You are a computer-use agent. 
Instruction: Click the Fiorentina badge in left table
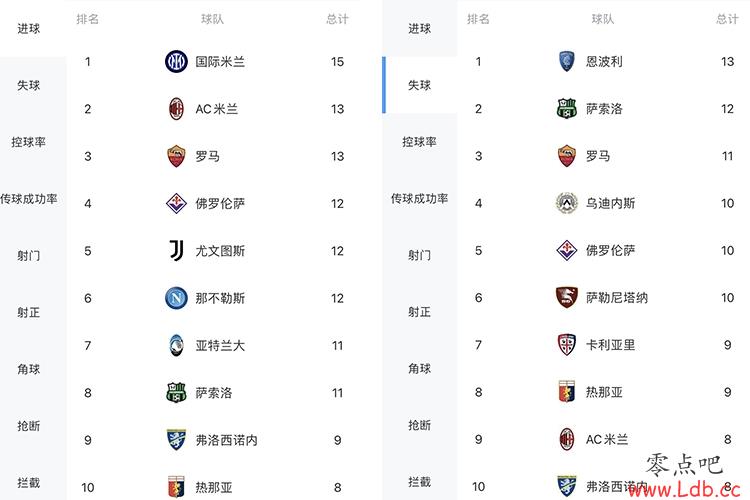coord(176,203)
